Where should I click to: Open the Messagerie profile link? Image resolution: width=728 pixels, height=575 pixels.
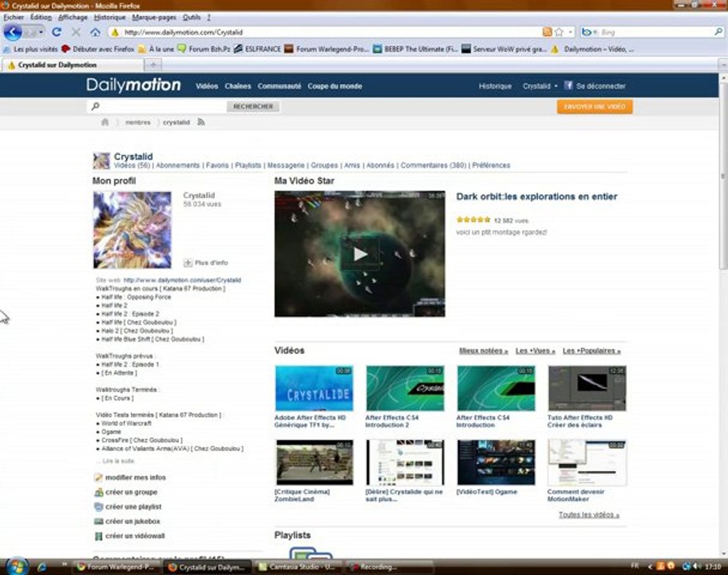(286, 165)
